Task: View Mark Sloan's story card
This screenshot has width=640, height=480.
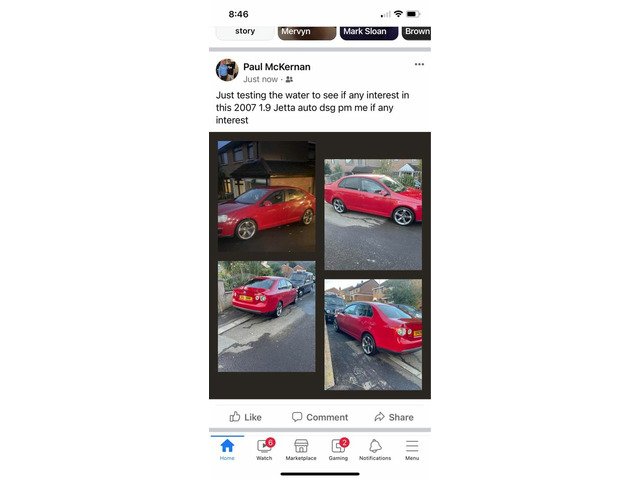Action: (x=369, y=33)
